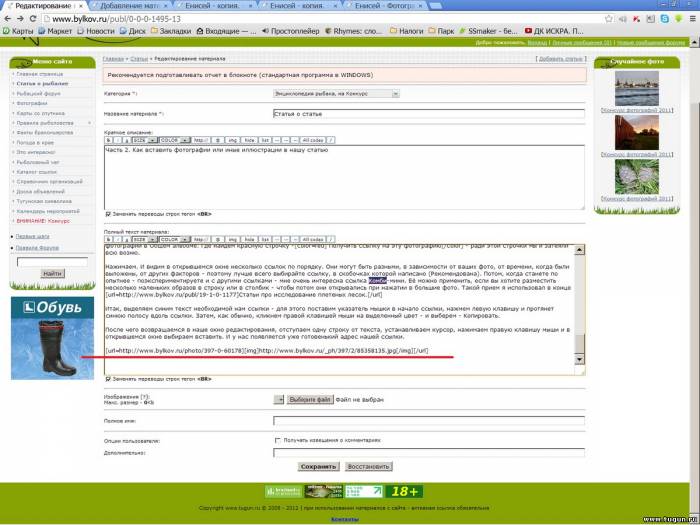The image size is (700, 525).
Task: Enable Получать извещения о комментариях checkbox
Action: tap(277, 440)
